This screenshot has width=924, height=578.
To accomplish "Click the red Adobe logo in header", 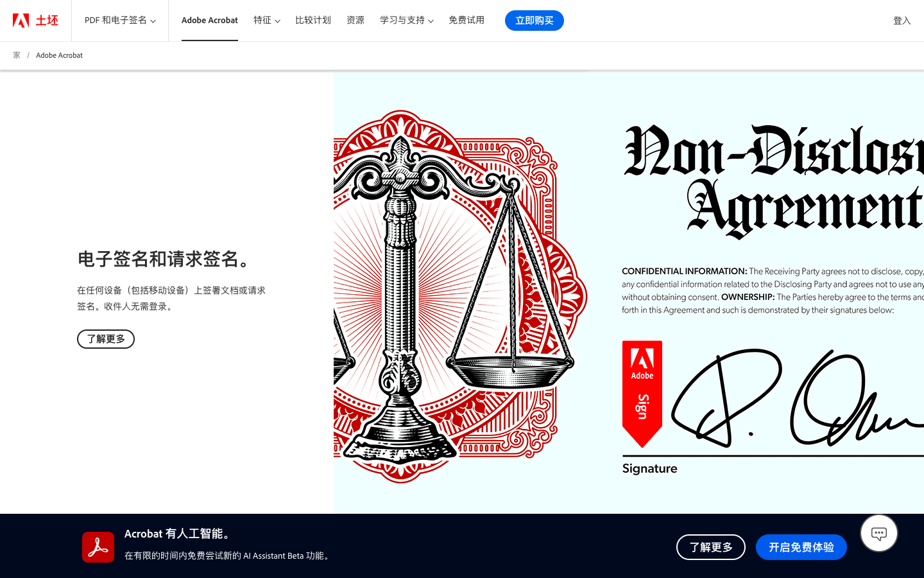I will [x=21, y=21].
